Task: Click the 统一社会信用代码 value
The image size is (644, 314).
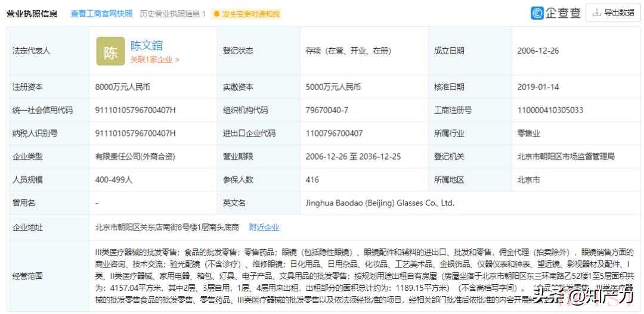Action: pyautogui.click(x=135, y=110)
